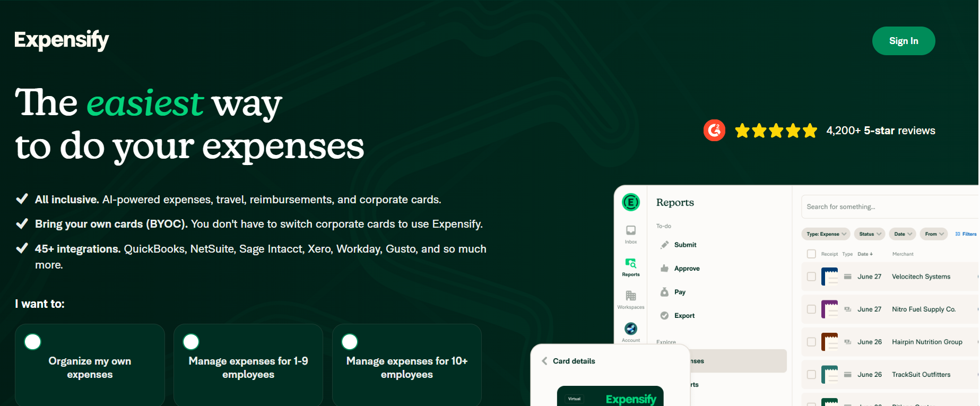
Task: Open the Filters link
Action: click(x=966, y=234)
